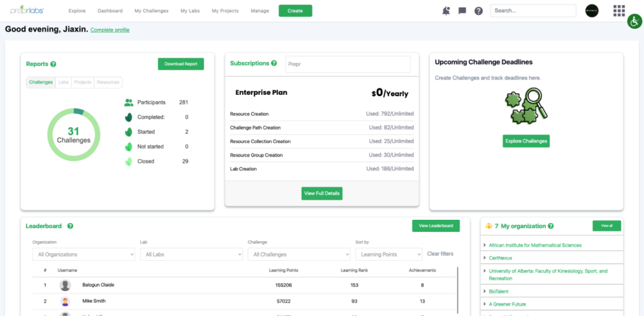Click the My organization people icon
This screenshot has width=644, height=316.
point(489,226)
